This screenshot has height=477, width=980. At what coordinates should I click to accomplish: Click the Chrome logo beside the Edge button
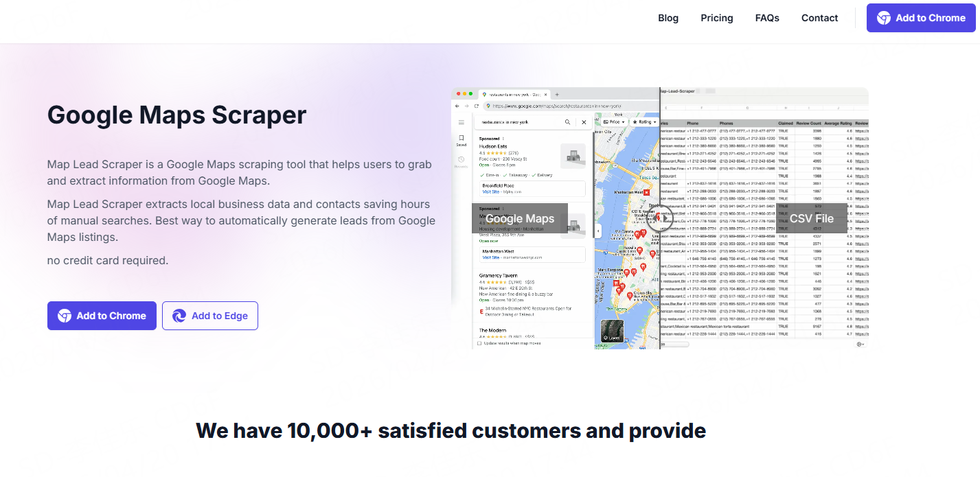click(x=65, y=316)
